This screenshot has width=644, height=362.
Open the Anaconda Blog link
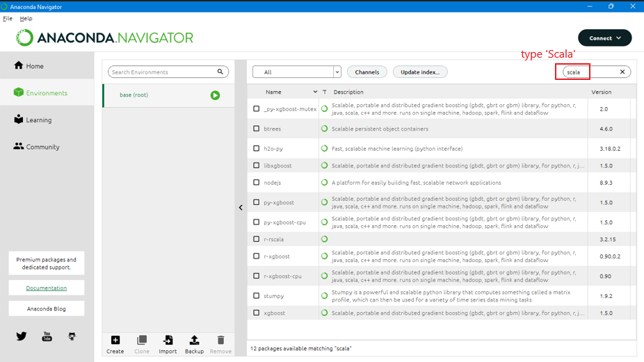tap(47, 308)
